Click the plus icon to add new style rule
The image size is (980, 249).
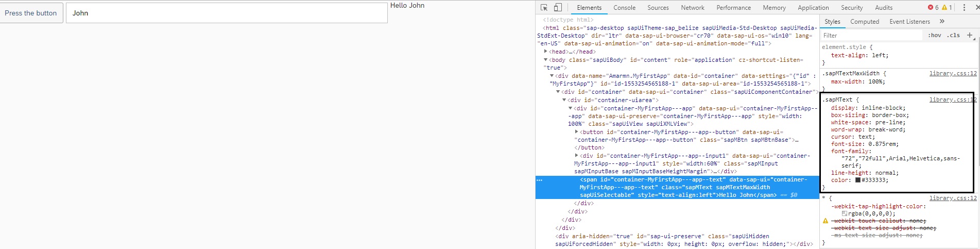970,35
